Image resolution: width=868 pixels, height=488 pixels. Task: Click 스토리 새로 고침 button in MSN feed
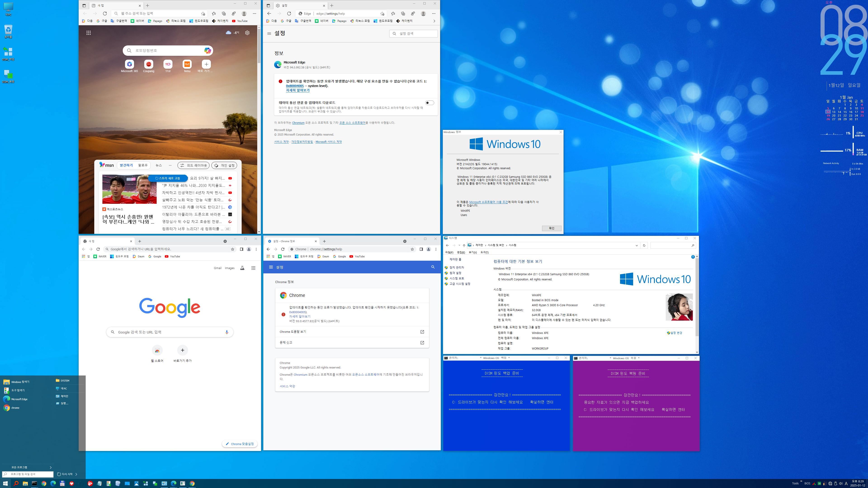(x=168, y=178)
